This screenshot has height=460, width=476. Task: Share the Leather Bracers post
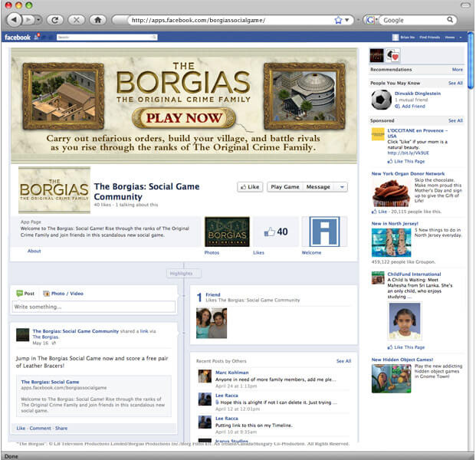pyautogui.click(x=61, y=428)
